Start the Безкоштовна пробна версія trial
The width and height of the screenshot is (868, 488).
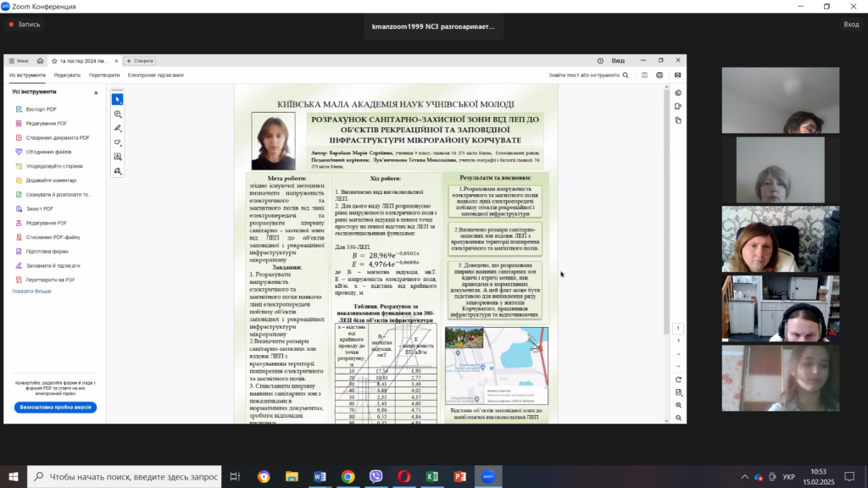click(55, 408)
